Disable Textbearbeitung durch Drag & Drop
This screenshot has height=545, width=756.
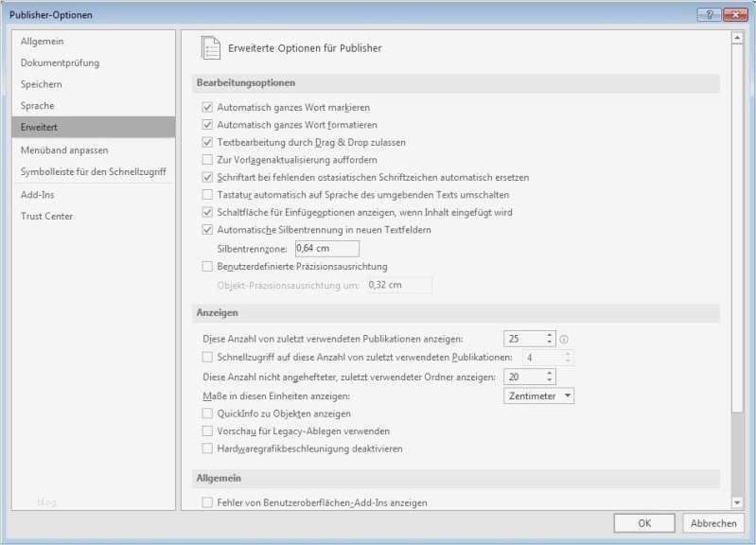pos(207,142)
